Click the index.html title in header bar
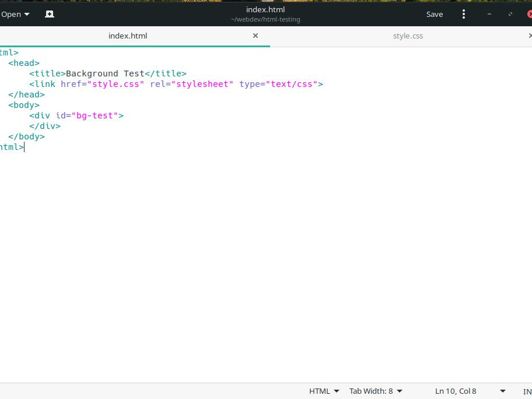The height and width of the screenshot is (399, 532). coord(265,9)
